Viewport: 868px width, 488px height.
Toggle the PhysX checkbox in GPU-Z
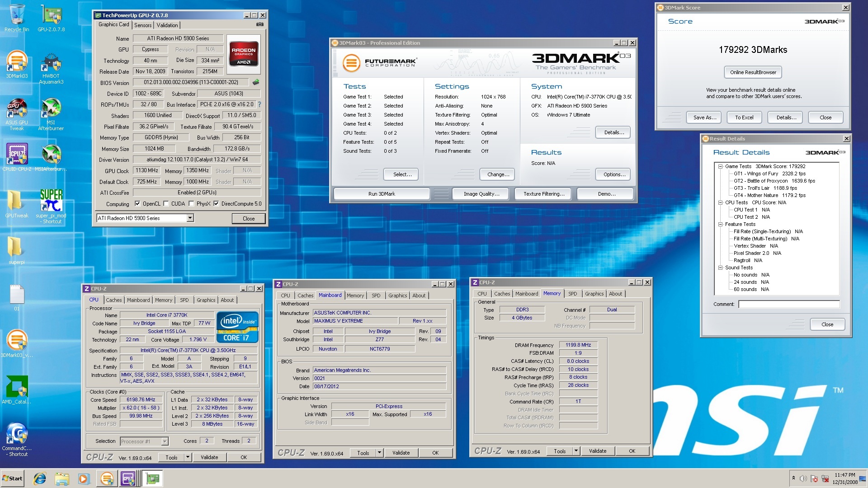(x=191, y=204)
